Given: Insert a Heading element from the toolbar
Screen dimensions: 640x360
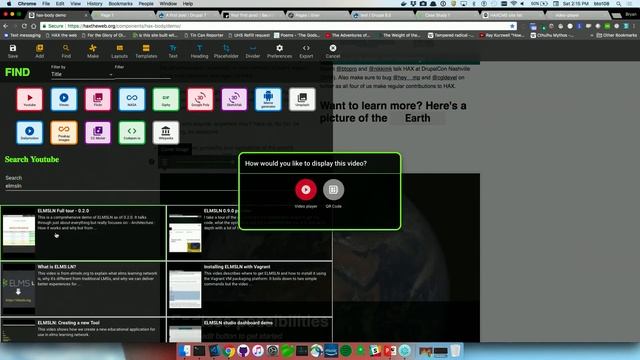Looking at the screenshot, I should tap(199, 51).
